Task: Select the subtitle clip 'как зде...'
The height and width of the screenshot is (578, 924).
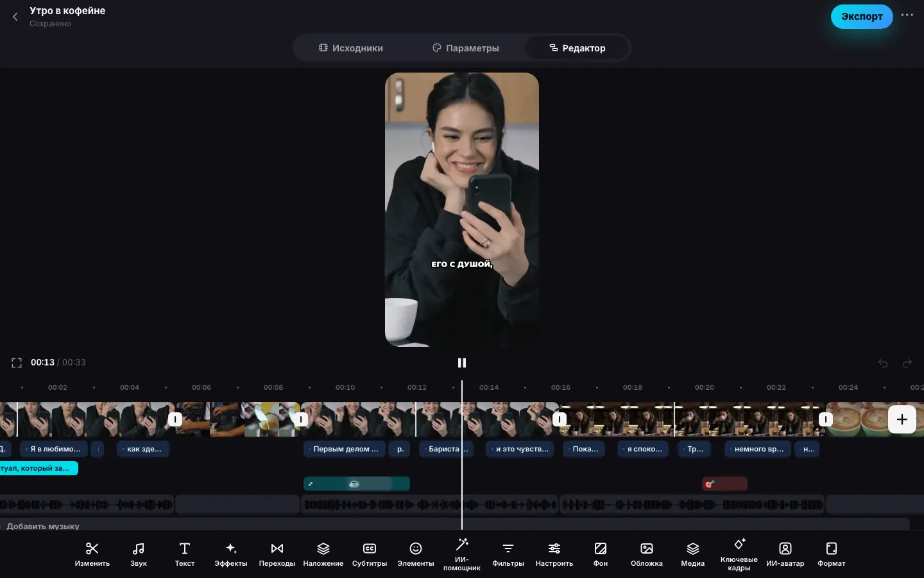Action: click(143, 449)
